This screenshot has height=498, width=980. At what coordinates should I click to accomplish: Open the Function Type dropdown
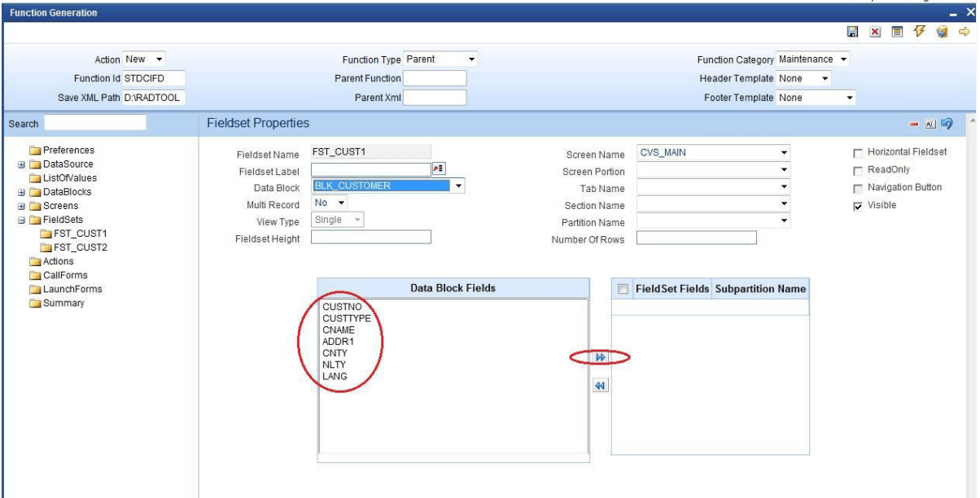440,59
